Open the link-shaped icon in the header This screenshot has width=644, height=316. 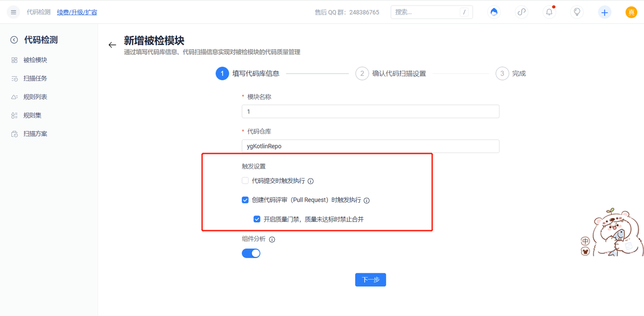tap(522, 12)
